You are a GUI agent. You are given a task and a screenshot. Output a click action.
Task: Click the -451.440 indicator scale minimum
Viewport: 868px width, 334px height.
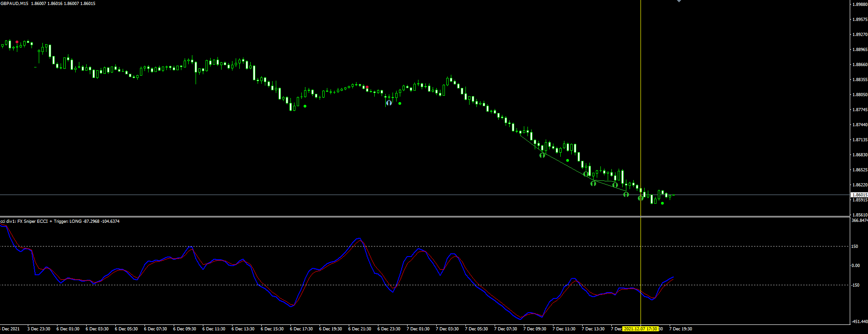[x=859, y=322]
